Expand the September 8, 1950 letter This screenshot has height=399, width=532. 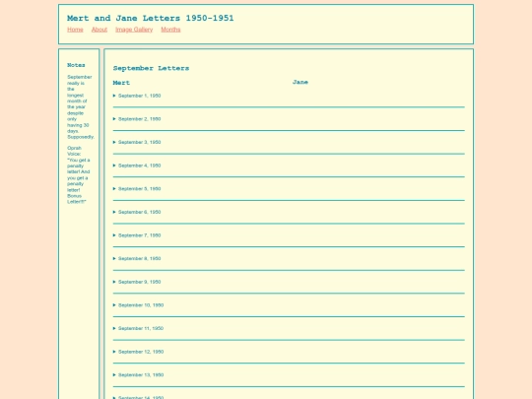[x=137, y=258]
